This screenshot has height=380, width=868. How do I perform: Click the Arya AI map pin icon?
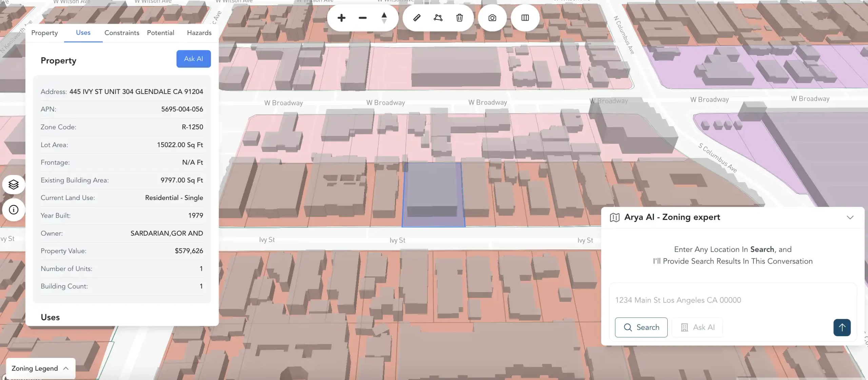[615, 218]
